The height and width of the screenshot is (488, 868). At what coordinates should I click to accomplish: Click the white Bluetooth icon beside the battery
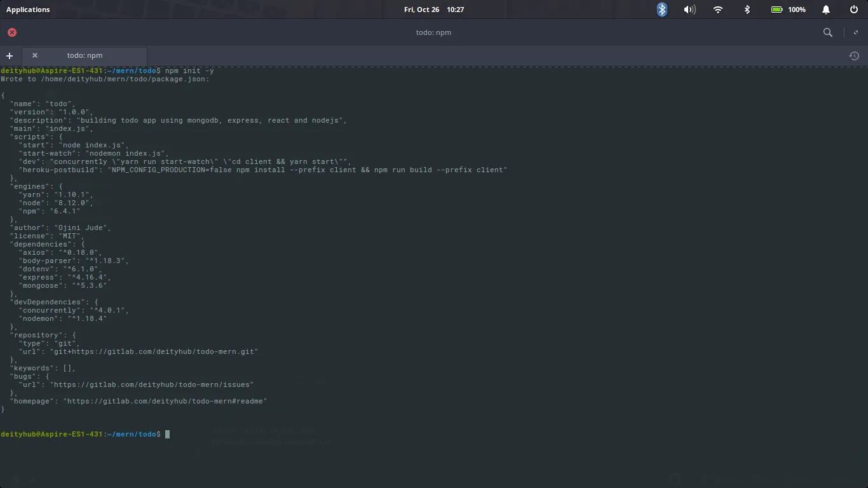[x=747, y=10]
